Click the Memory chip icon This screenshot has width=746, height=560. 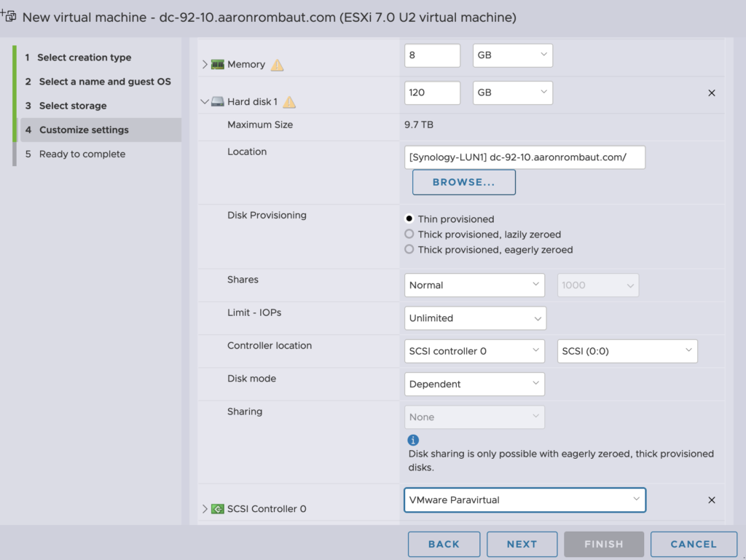[217, 65]
